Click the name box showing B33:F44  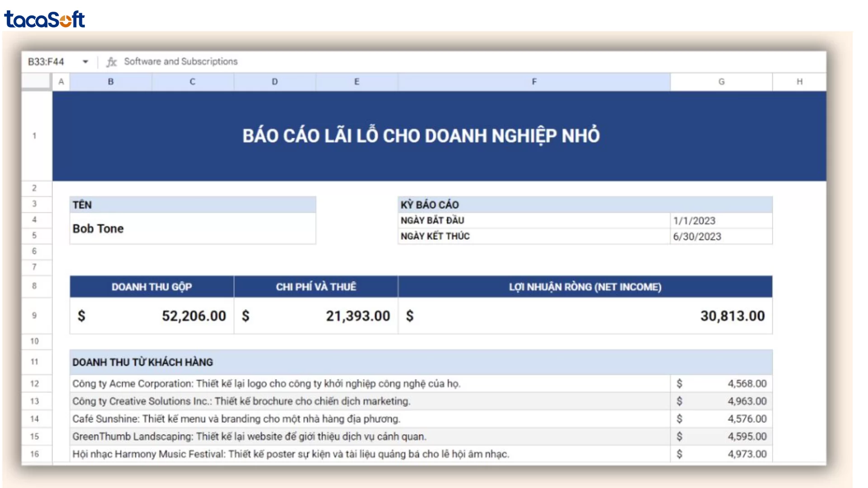[x=47, y=62]
